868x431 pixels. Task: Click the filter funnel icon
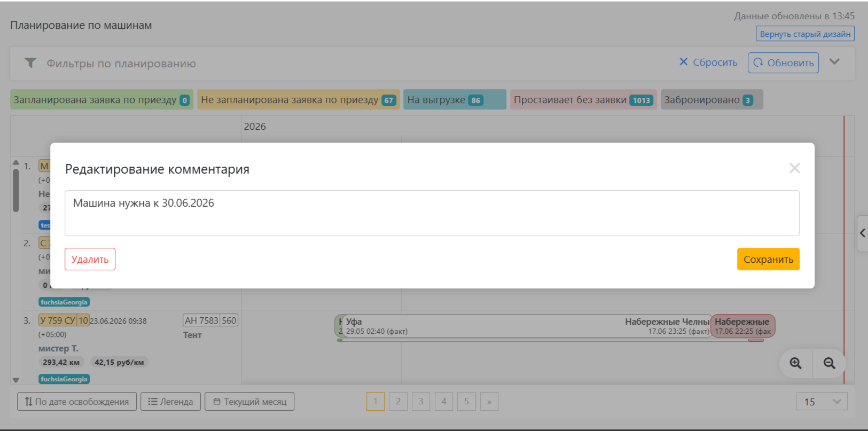coord(30,63)
